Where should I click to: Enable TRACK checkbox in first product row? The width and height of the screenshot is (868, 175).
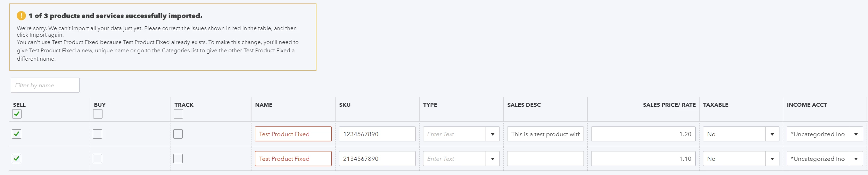(178, 134)
